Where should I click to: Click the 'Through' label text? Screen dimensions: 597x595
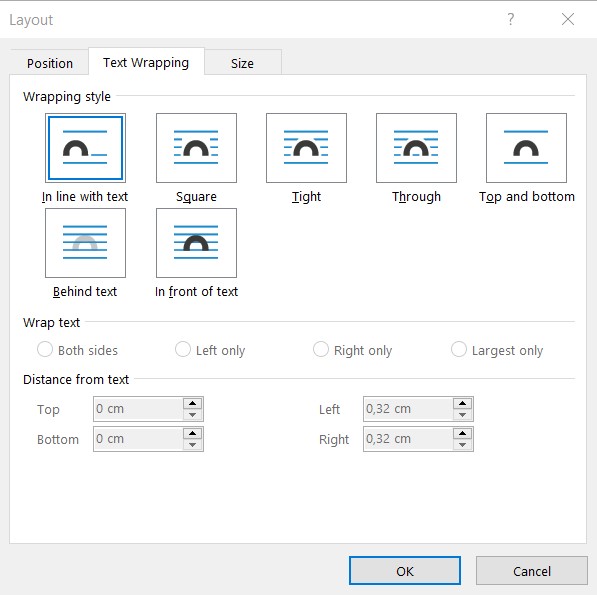click(x=416, y=197)
